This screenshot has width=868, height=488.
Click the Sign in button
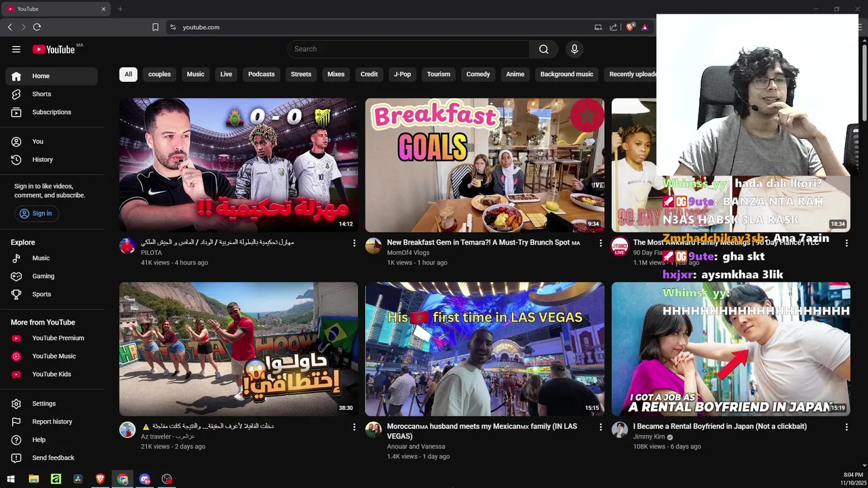(x=36, y=213)
